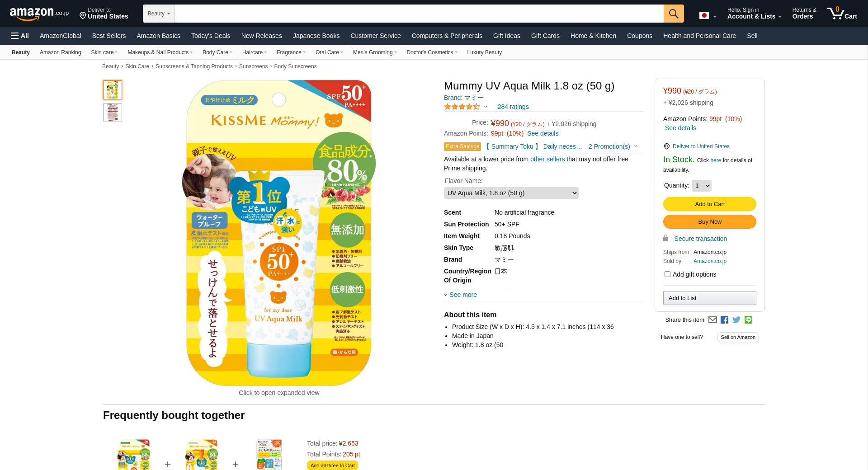Share this item on LINE
The image size is (868, 470).
749,320
